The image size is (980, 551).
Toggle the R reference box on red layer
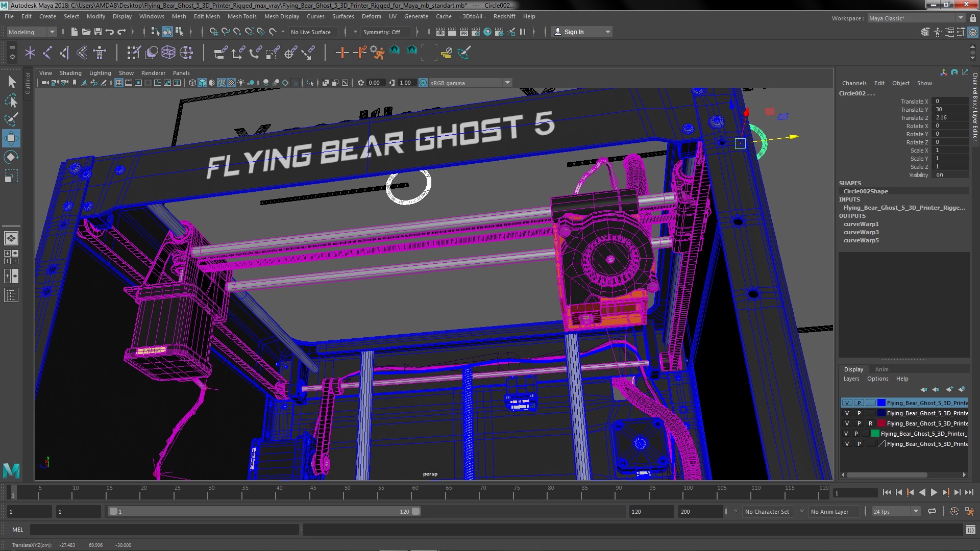(870, 423)
